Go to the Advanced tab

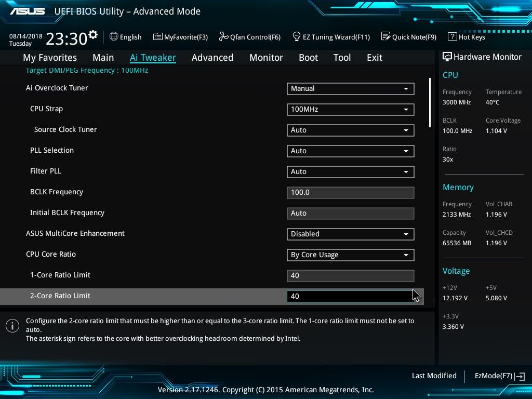(x=212, y=58)
